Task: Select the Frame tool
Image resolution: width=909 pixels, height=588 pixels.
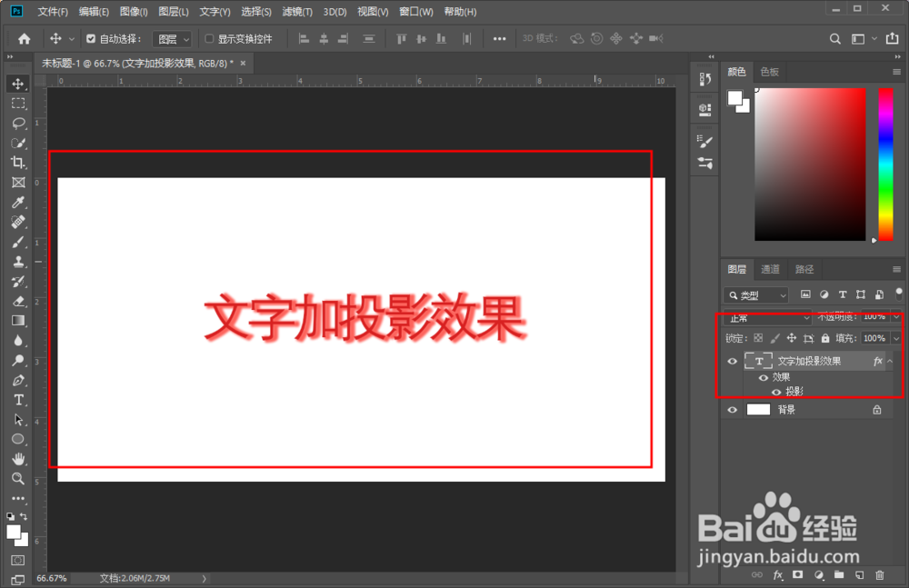Action: click(18, 182)
